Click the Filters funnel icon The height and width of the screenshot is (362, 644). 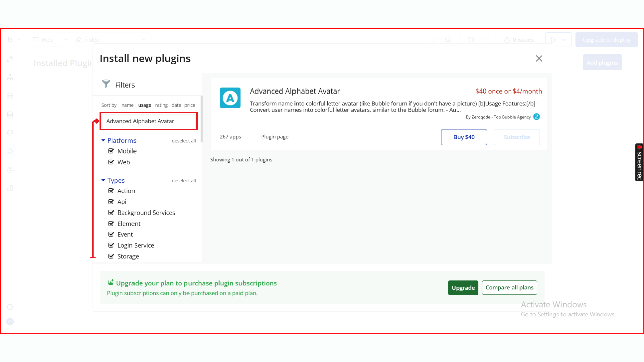click(x=106, y=84)
